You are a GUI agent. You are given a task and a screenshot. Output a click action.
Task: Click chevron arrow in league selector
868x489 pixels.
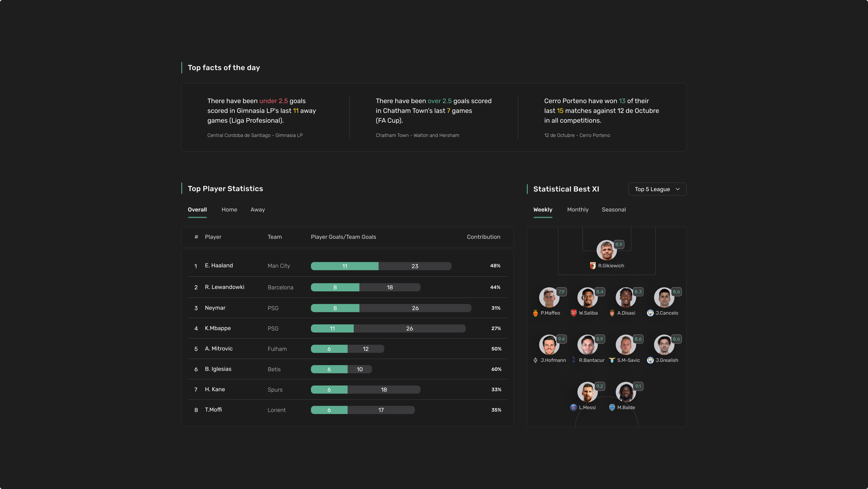[678, 189]
